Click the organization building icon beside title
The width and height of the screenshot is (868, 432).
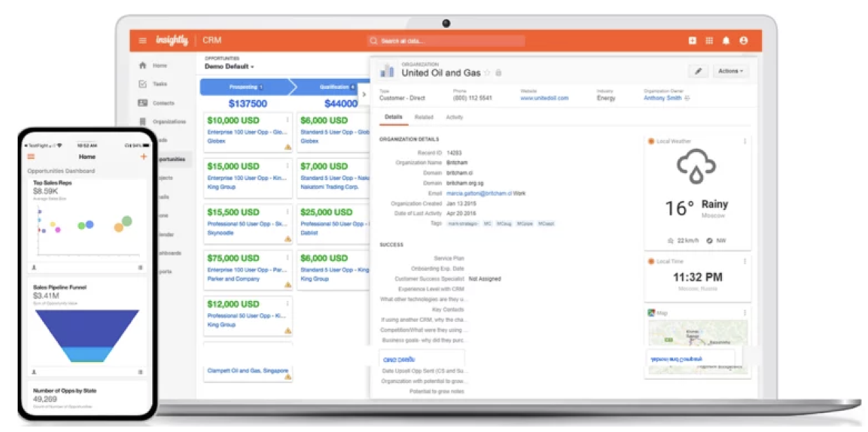(387, 71)
